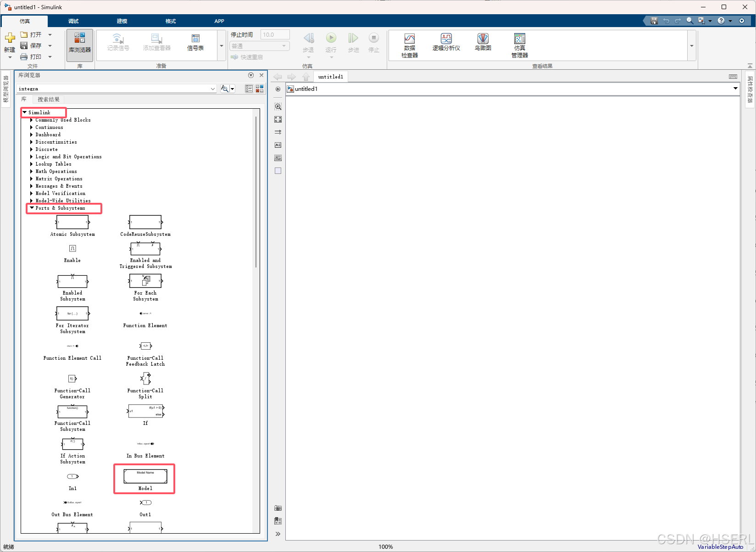Click the Save (保存) button
The width and height of the screenshot is (756, 552).
pos(31,46)
